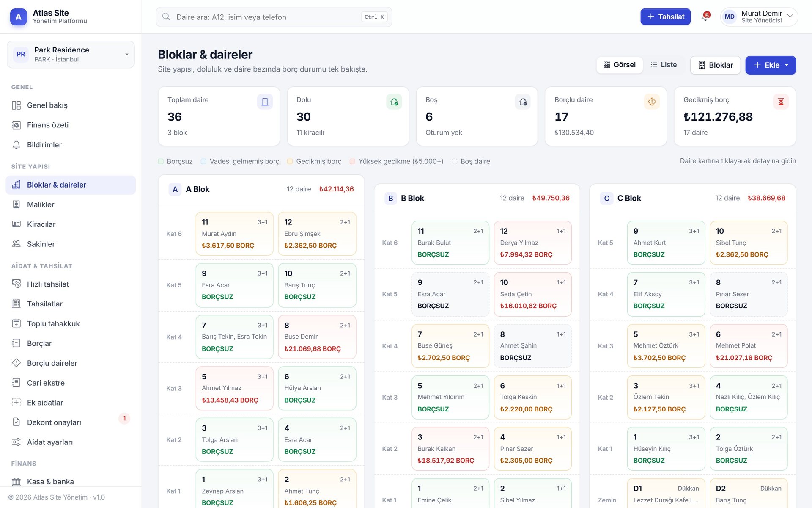
Task: Click the Borçlu daire warning diamond icon
Action: tap(652, 102)
